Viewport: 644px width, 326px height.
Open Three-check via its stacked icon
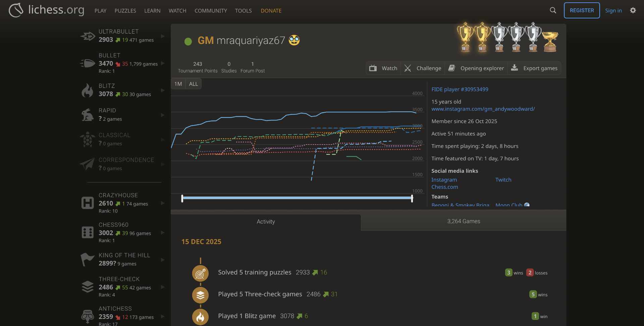coord(88,286)
